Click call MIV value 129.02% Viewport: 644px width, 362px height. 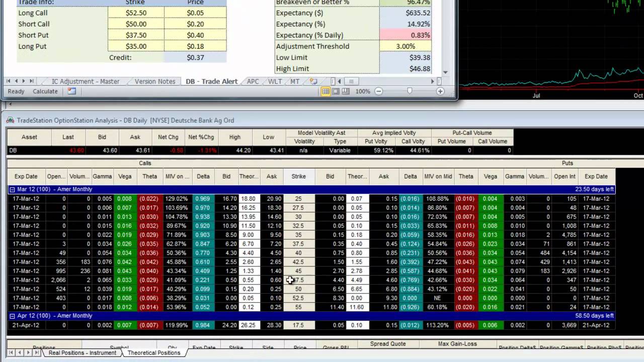tap(177, 199)
